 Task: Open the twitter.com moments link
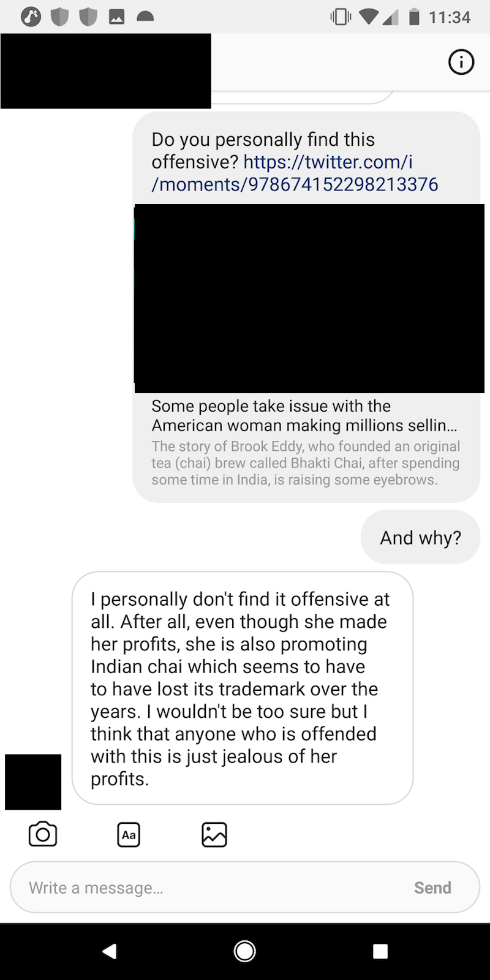(x=295, y=173)
